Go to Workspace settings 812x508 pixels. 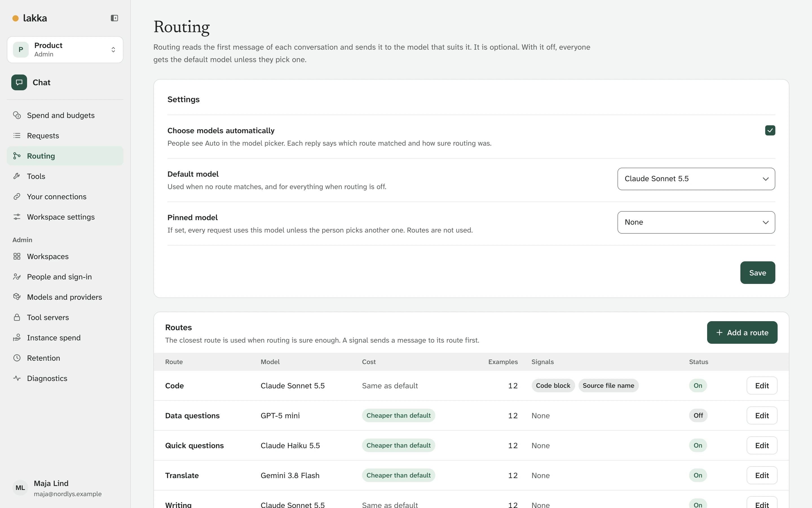coord(65,217)
